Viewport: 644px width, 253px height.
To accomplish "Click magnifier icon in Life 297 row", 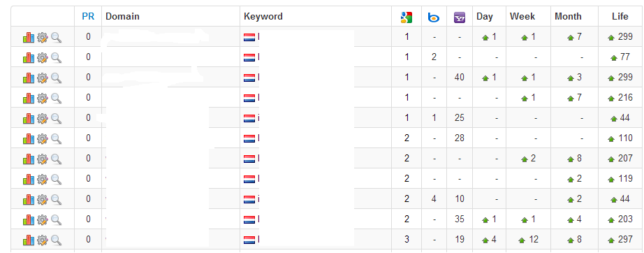I will [57, 240].
